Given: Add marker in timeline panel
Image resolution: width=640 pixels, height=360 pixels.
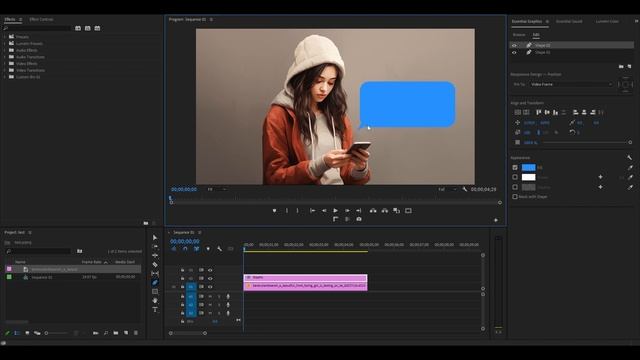Looking at the screenshot, I should coord(208,249).
